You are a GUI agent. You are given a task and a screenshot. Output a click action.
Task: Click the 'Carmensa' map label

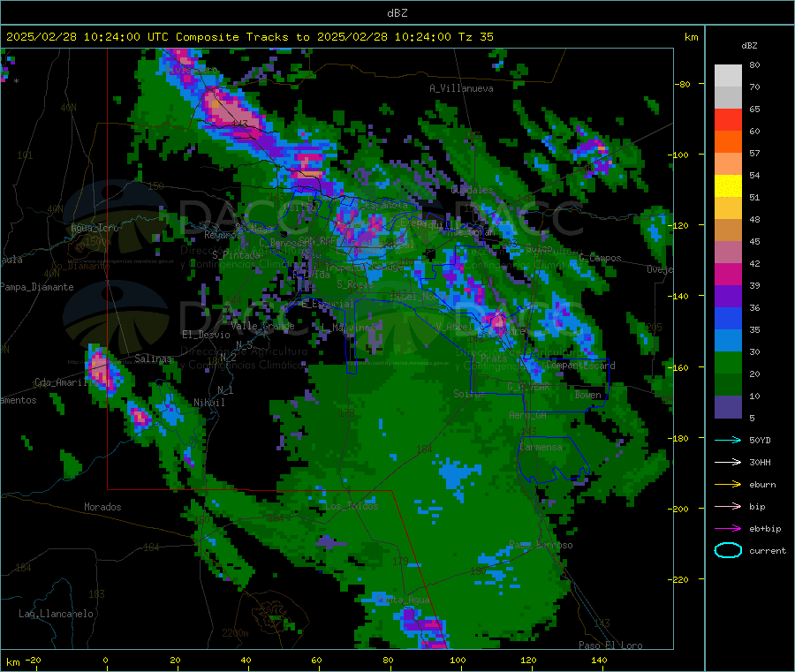(541, 447)
